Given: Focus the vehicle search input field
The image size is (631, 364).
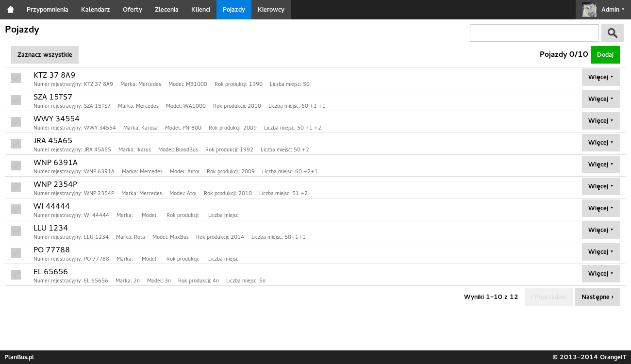Looking at the screenshot, I should 534,33.
